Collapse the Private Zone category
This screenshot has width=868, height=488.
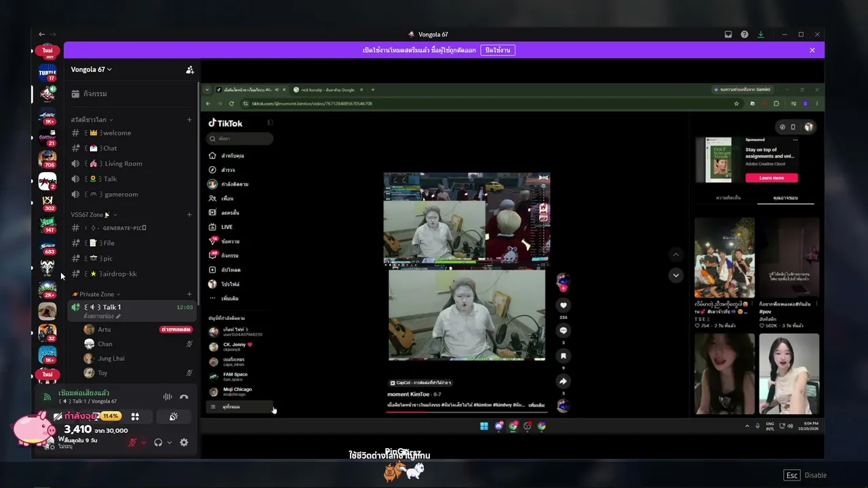click(x=96, y=294)
